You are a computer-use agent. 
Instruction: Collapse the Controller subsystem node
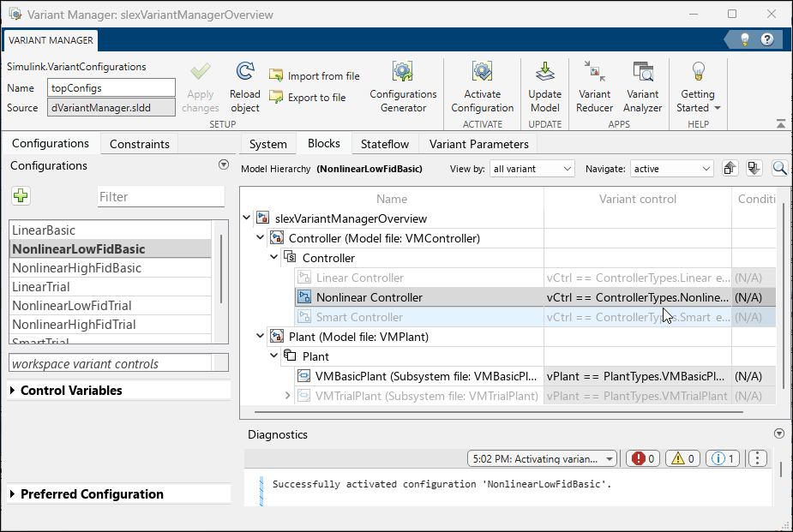pyautogui.click(x=273, y=257)
